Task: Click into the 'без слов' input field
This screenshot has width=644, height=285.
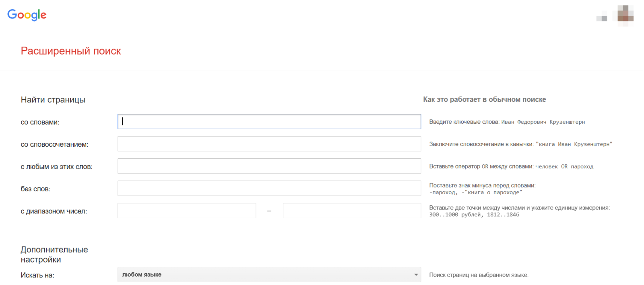Action: click(269, 188)
